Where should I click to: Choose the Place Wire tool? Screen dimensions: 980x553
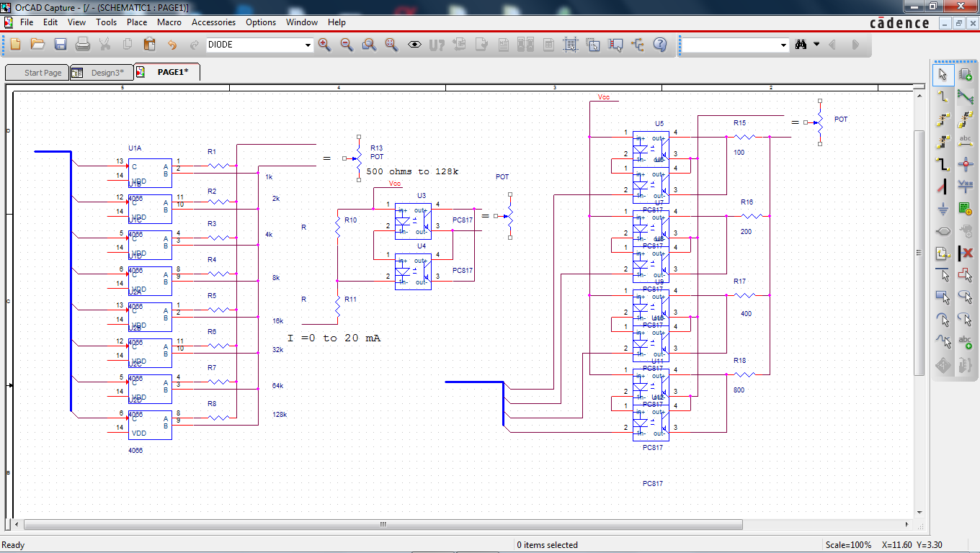pos(943,96)
